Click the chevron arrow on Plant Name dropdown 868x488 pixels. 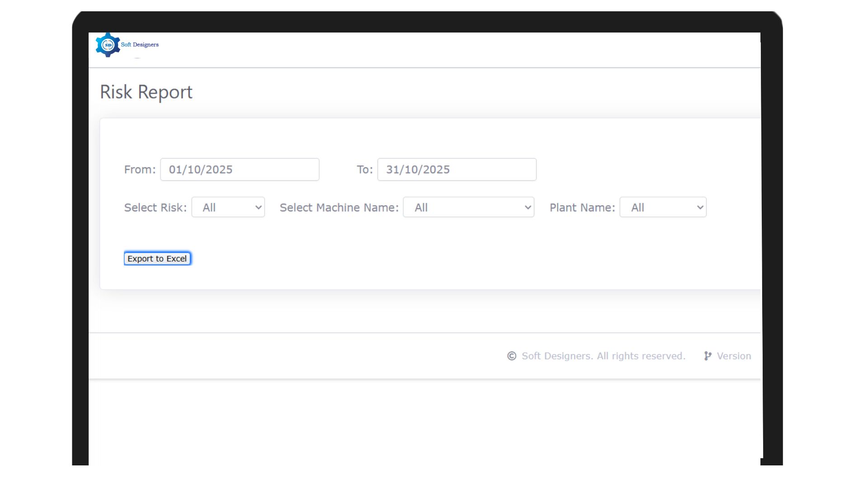[x=700, y=207]
